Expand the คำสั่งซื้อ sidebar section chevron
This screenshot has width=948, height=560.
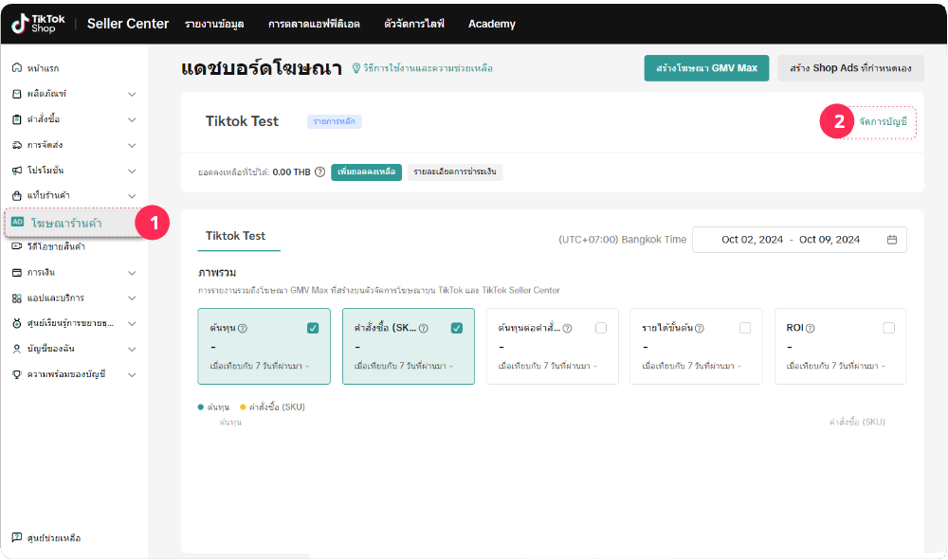pyautogui.click(x=132, y=119)
